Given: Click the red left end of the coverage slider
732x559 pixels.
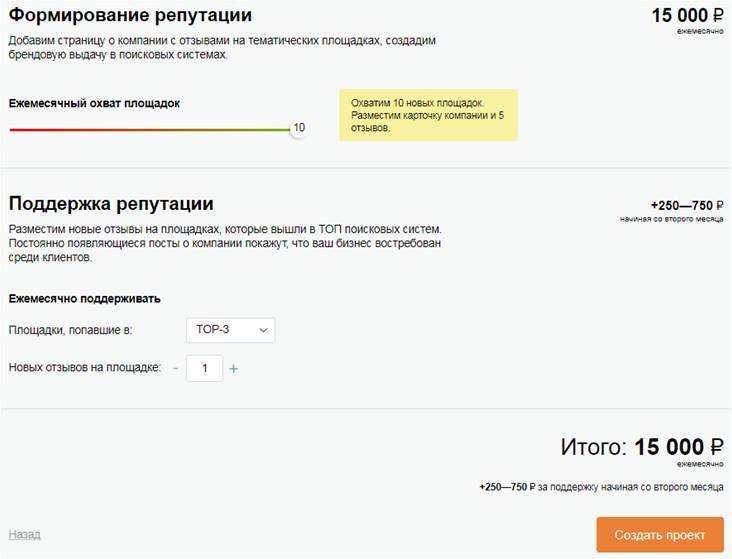Looking at the screenshot, I should pyautogui.click(x=14, y=129).
